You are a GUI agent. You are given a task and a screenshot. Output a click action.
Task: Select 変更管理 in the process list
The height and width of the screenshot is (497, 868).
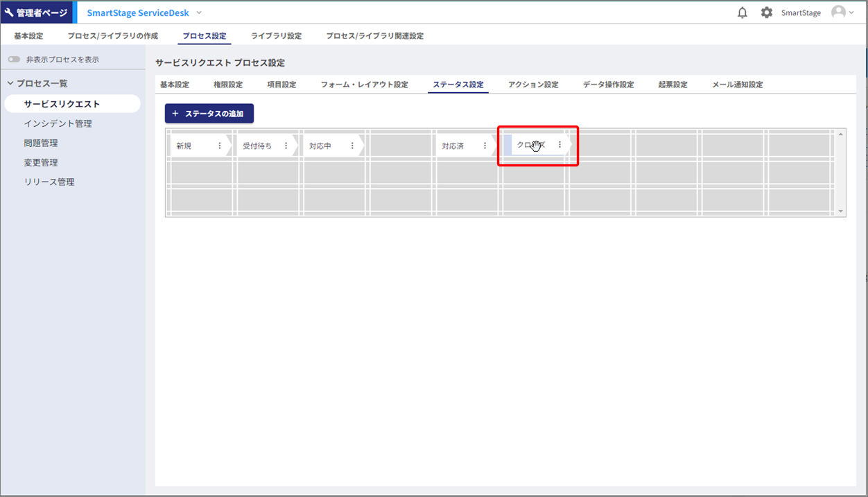pos(41,162)
